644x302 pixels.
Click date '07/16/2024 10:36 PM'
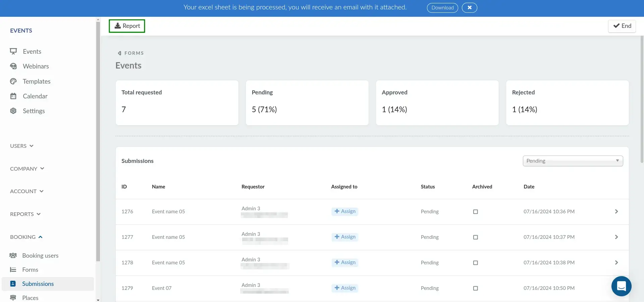549,212
